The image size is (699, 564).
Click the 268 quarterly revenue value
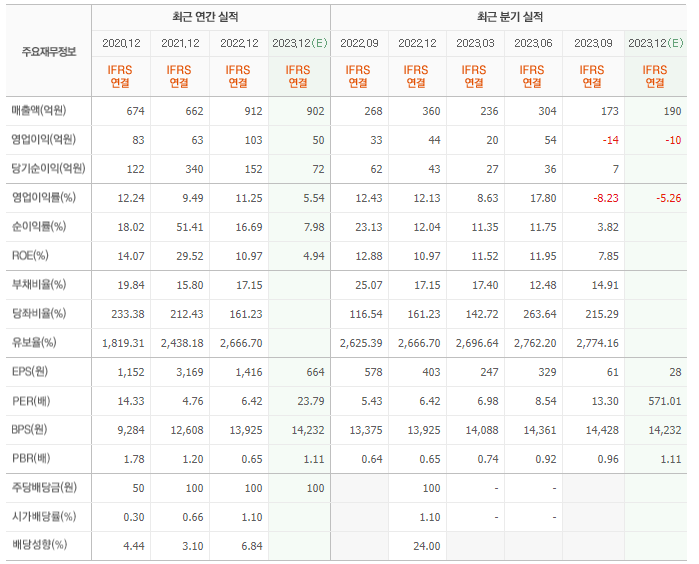[x=373, y=111]
